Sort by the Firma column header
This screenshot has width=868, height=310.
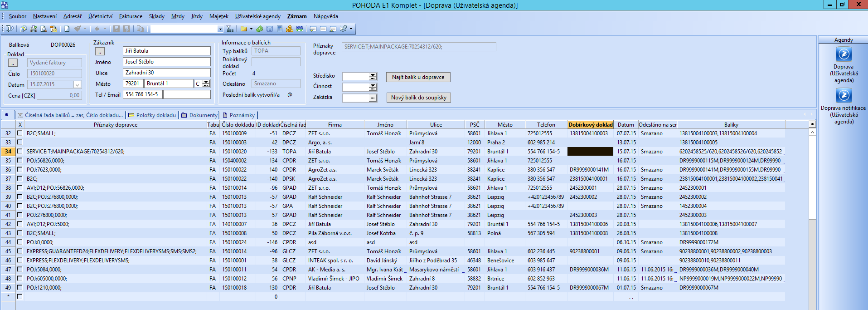[335, 124]
